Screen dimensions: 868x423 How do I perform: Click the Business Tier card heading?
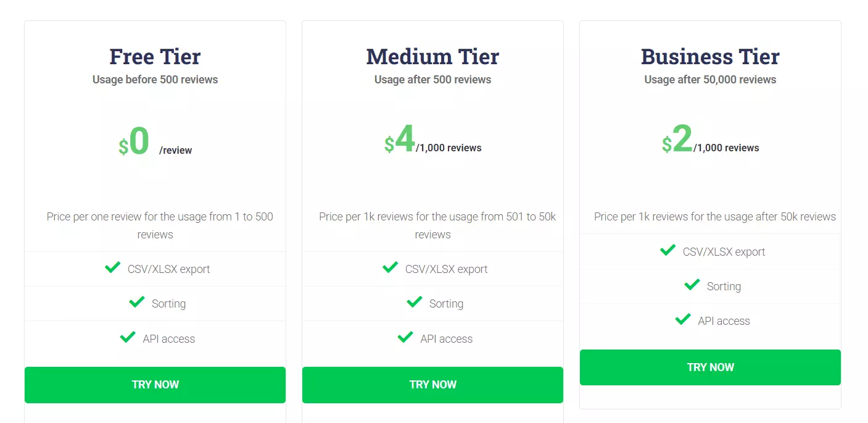point(710,56)
